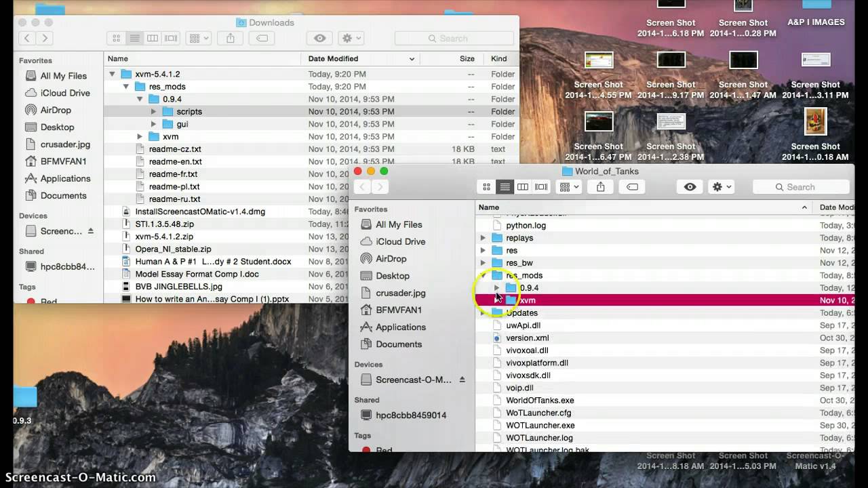Expand xvm folder in Downloads window

140,137
